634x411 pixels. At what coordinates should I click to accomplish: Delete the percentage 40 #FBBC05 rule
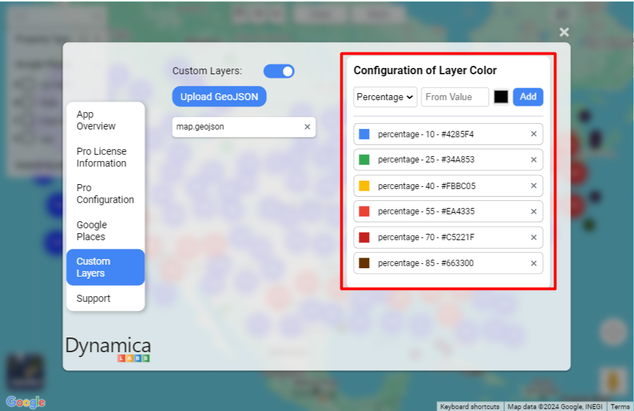[534, 186]
